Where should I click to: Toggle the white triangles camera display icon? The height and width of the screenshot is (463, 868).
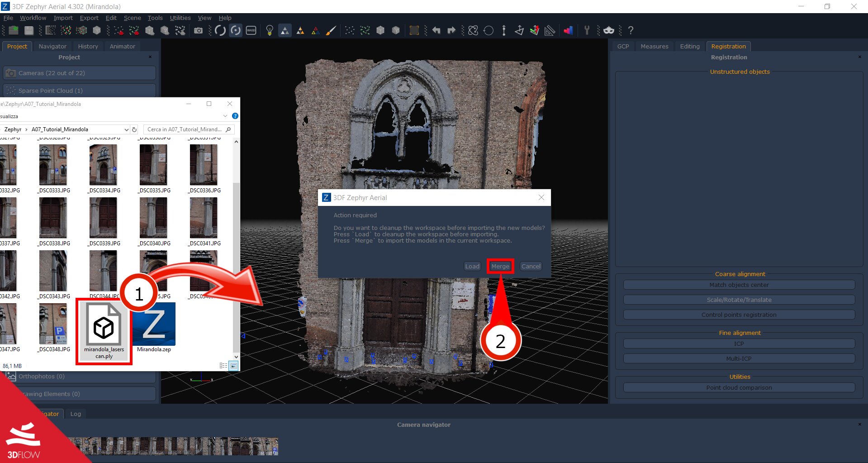coord(285,30)
